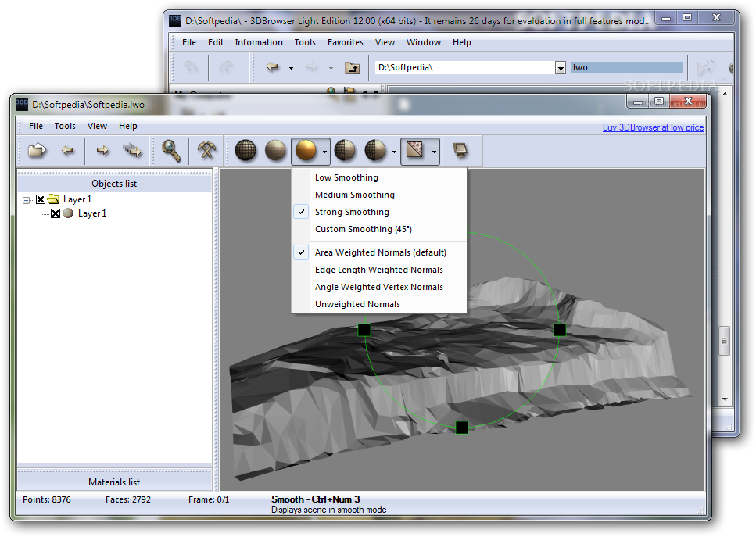756x537 pixels.
Task: Toggle the texture display icon
Action: (414, 150)
